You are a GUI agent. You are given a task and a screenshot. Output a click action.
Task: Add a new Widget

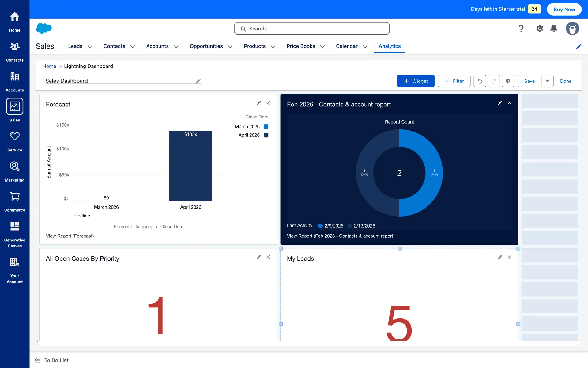(x=416, y=81)
